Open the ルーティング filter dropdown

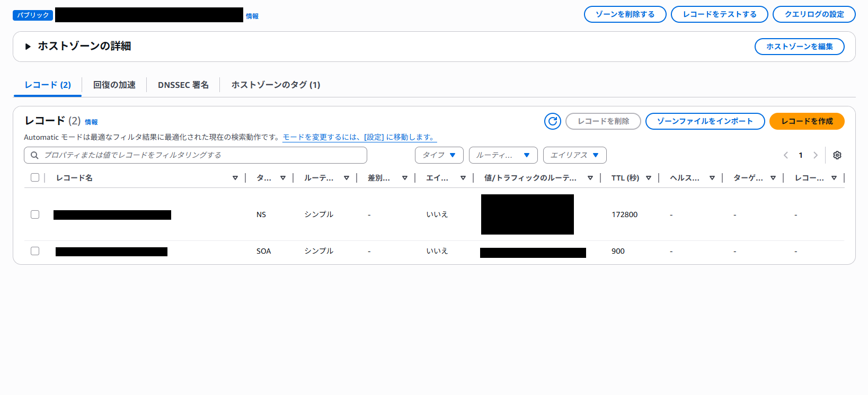coord(503,155)
